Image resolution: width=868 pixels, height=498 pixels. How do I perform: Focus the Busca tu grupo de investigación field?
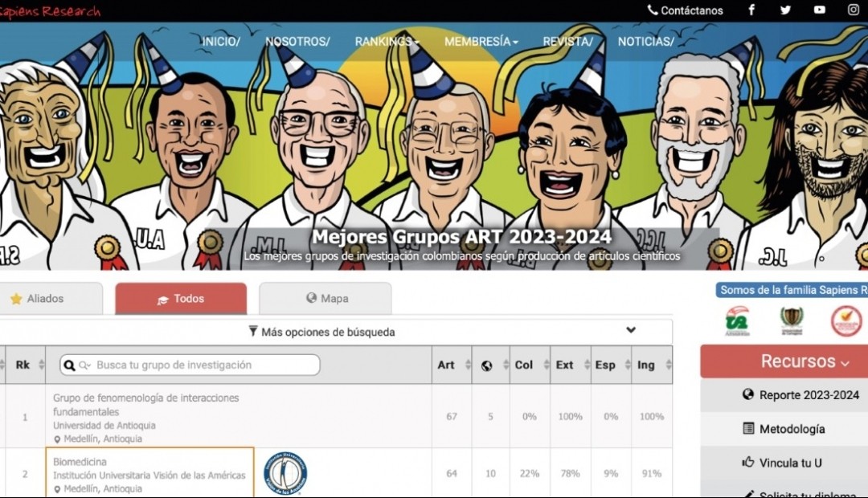click(190, 365)
